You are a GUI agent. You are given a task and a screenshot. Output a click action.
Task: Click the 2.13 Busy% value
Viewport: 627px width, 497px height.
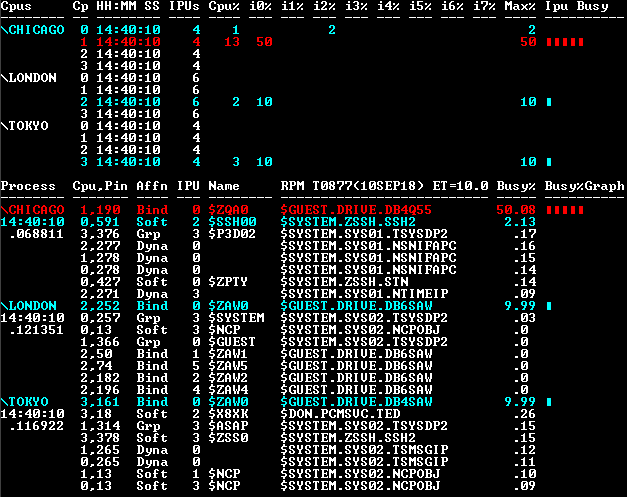(520, 222)
